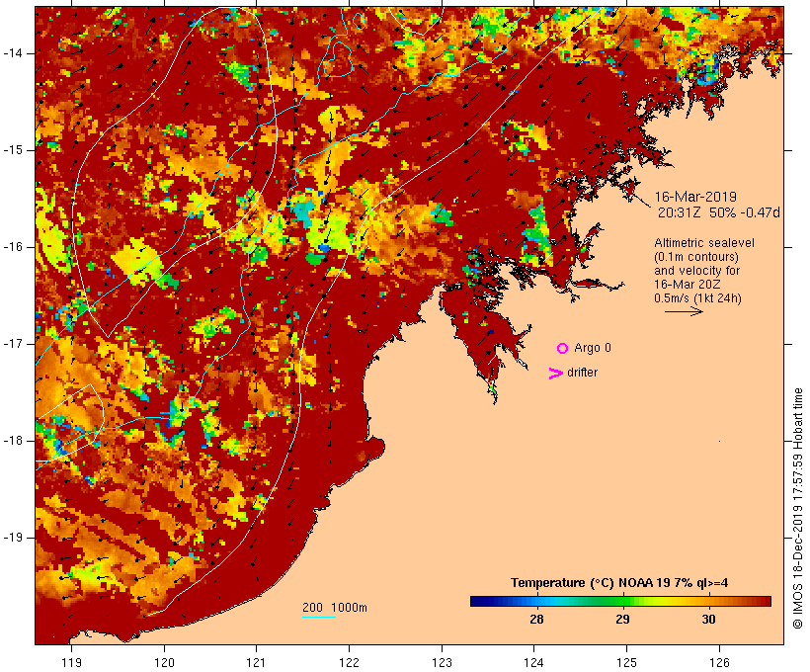Click the '200 1000m' isobath label
The width and height of the screenshot is (810, 672).
335,608
